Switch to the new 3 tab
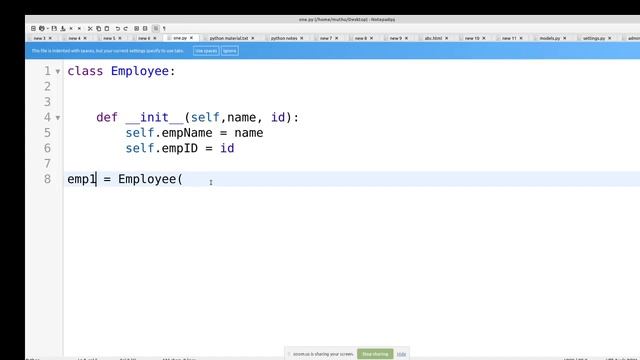Image resolution: width=640 pixels, height=360 pixels. (40, 38)
